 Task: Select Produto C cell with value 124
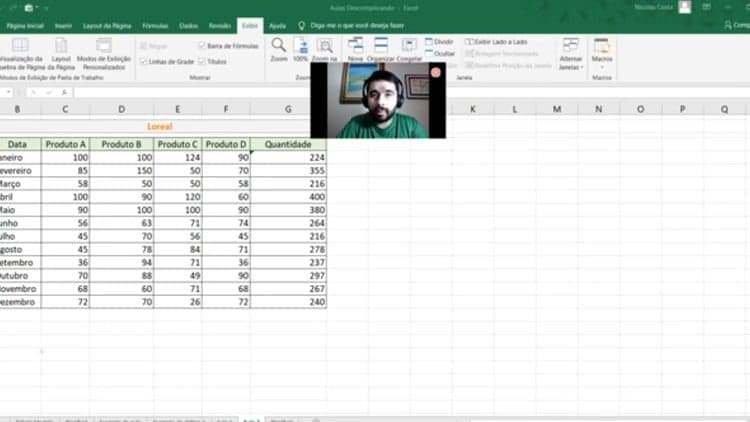177,157
